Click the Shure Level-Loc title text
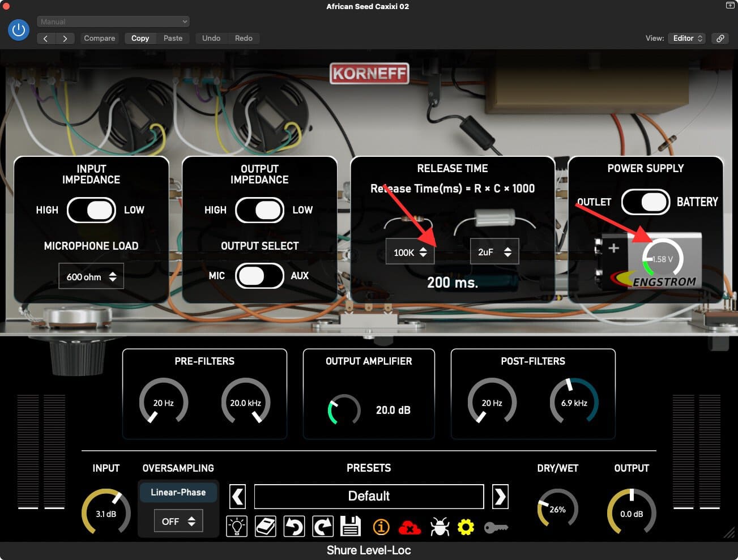The height and width of the screenshot is (560, 738). (369, 550)
